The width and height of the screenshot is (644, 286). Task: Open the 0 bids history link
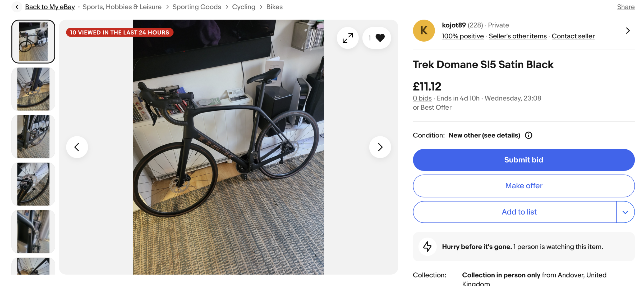(x=422, y=98)
